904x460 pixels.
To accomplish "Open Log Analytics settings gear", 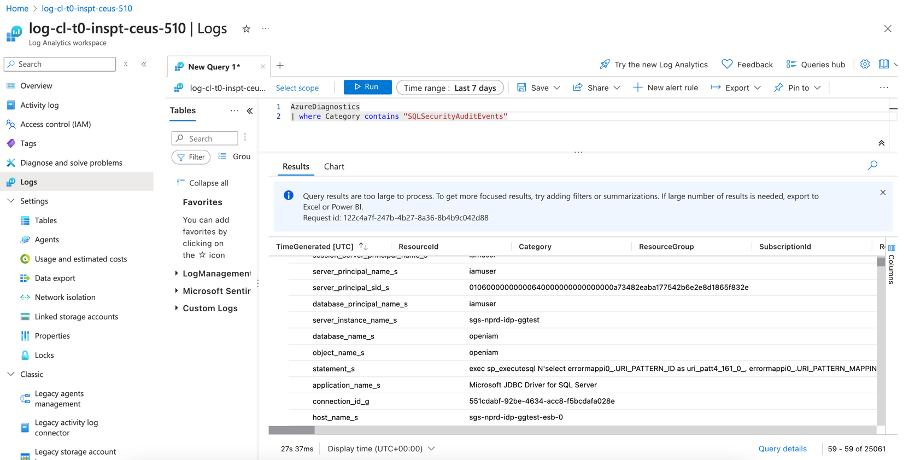I will pos(865,64).
